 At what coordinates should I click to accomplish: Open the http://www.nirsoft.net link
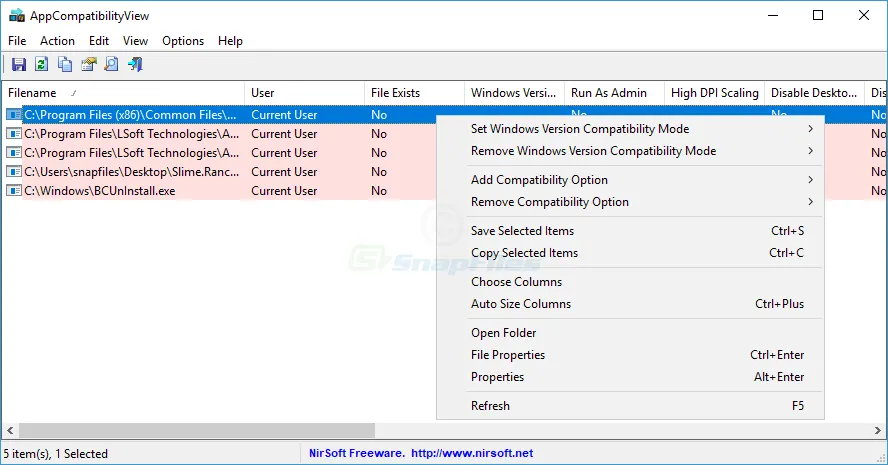pyautogui.click(x=472, y=453)
